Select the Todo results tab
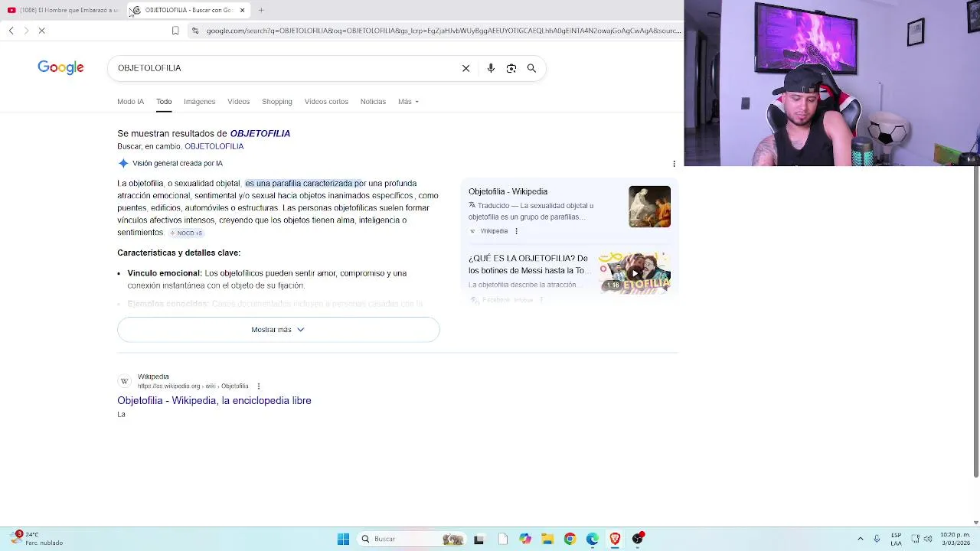Screen dimensions: 980x551 [x=164, y=102]
